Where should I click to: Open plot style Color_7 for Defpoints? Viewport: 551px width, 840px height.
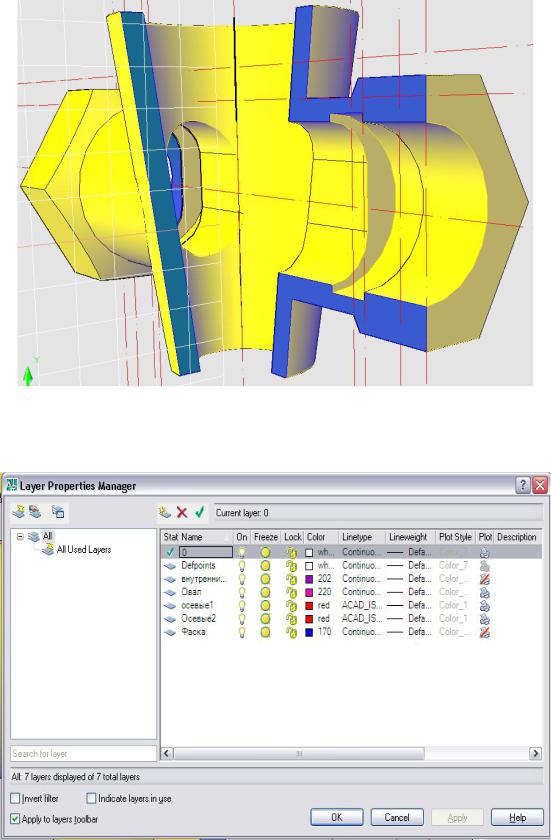[x=454, y=565]
